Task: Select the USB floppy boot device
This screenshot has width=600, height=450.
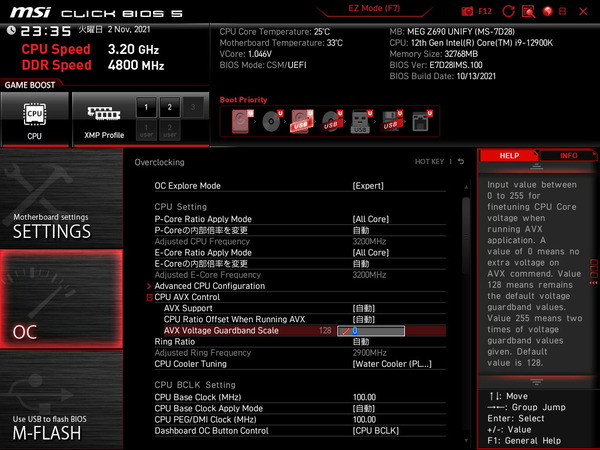Action: [x=391, y=121]
